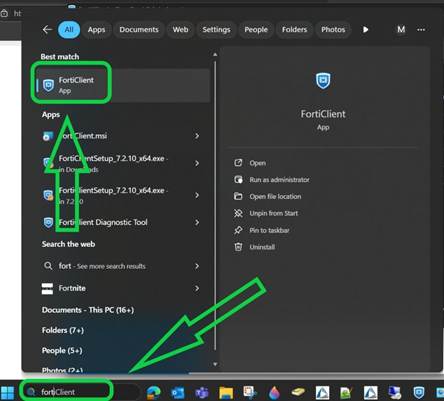Click the results list vertical scrollbar
Viewport: 444px width, 401px height.
pos(215,205)
